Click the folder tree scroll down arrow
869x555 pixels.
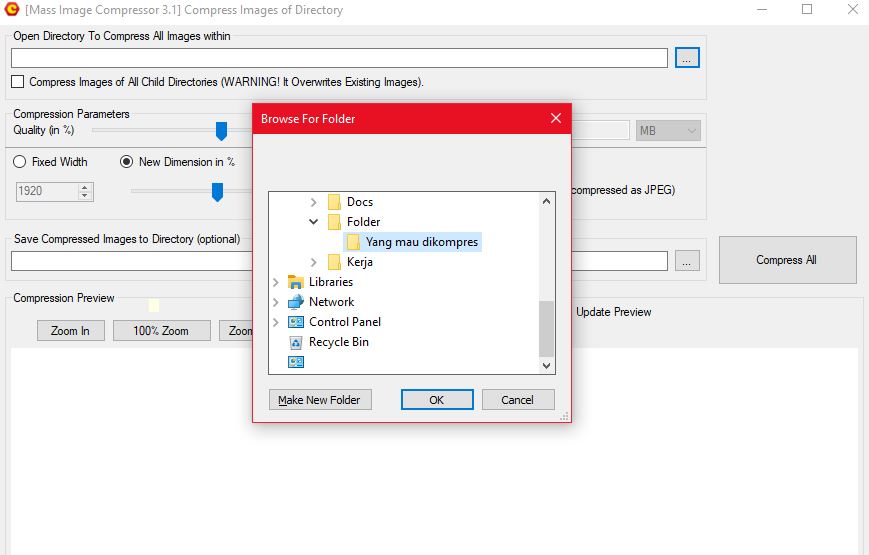pyautogui.click(x=546, y=365)
